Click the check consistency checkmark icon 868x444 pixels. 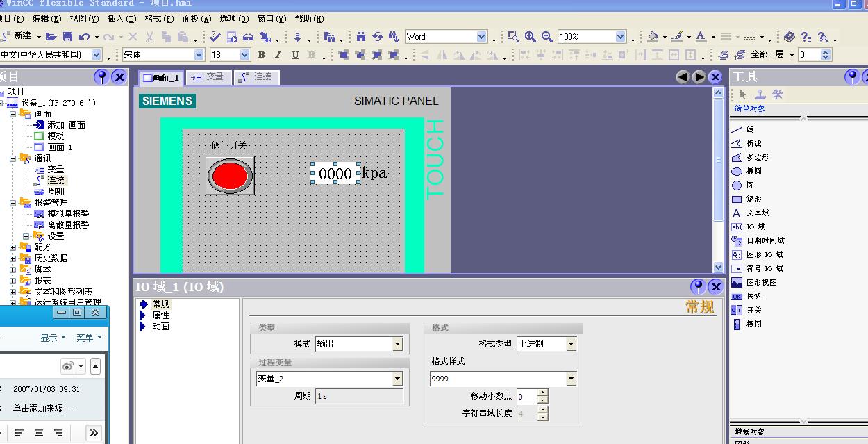pyautogui.click(x=215, y=36)
